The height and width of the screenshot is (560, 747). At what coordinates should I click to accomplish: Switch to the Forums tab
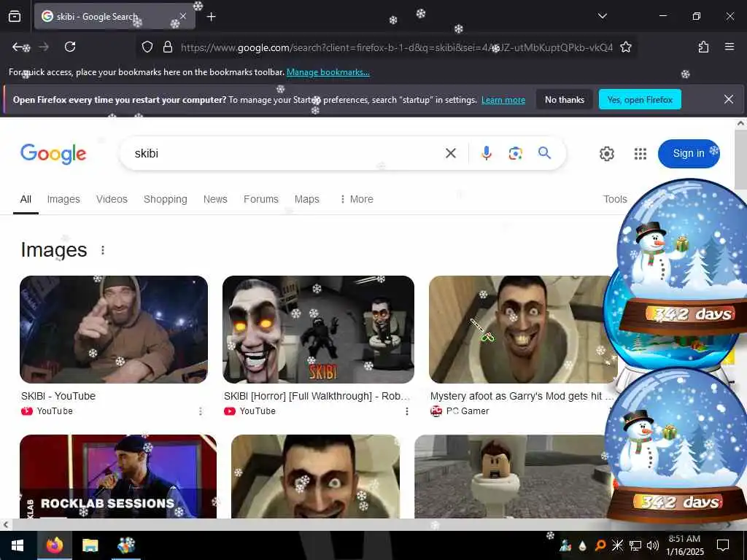pyautogui.click(x=261, y=200)
